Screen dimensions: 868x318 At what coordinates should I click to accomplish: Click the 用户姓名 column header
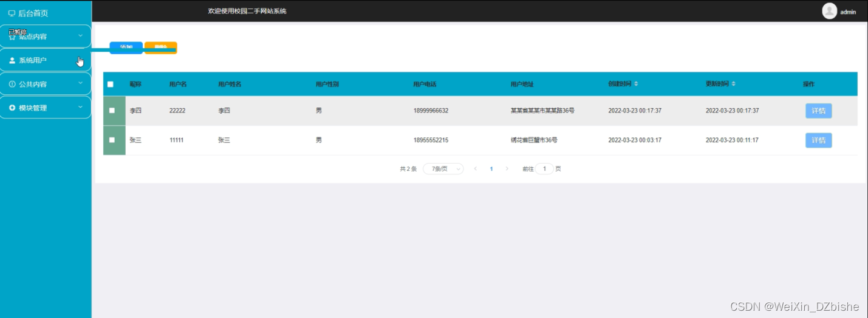tap(230, 84)
